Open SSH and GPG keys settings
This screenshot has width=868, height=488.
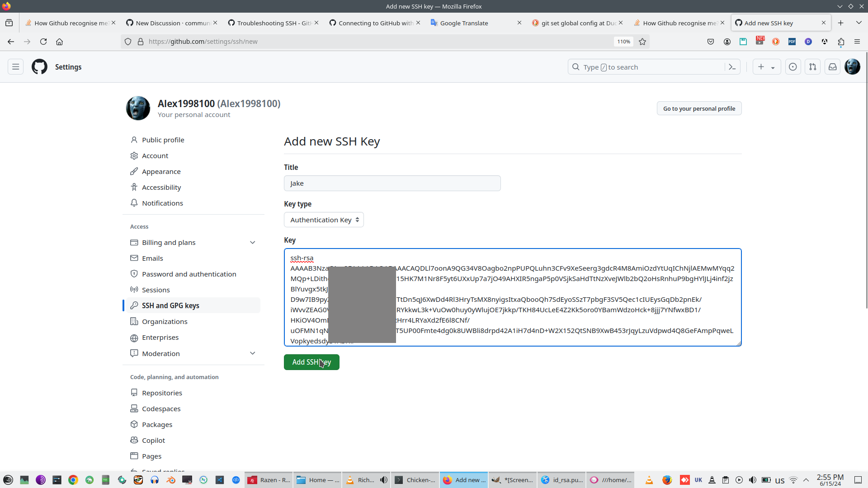tap(170, 306)
